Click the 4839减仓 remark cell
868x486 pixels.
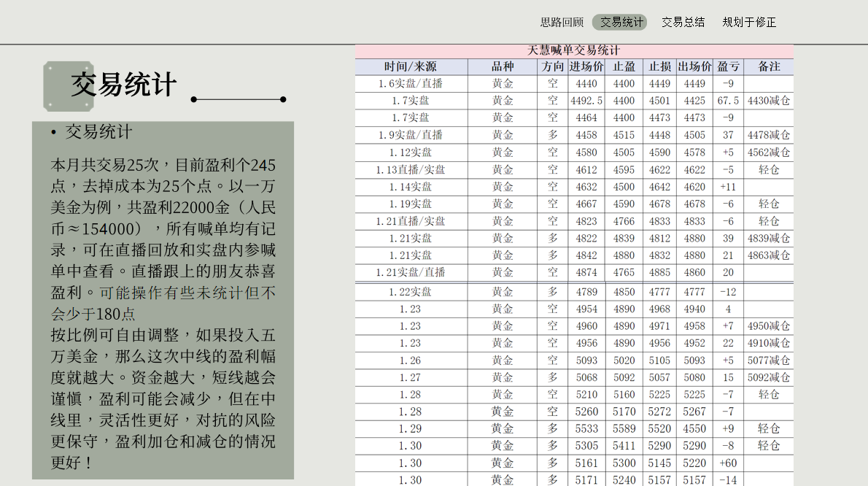769,239
